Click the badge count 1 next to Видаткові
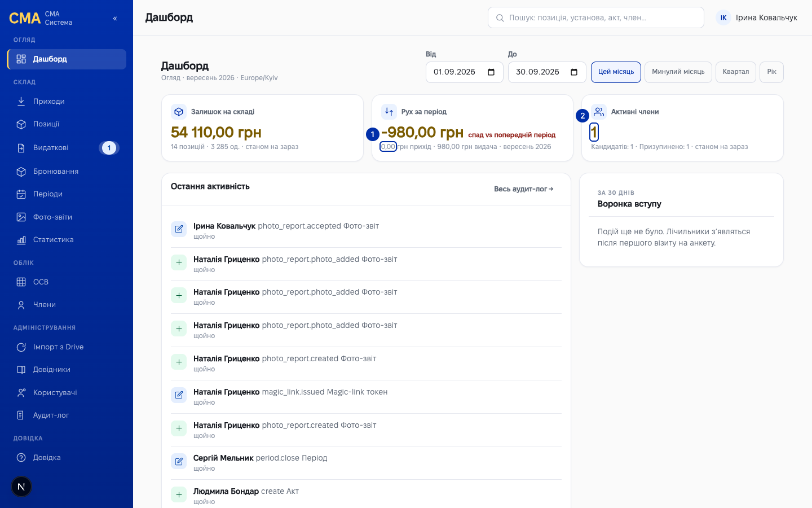 pos(109,148)
